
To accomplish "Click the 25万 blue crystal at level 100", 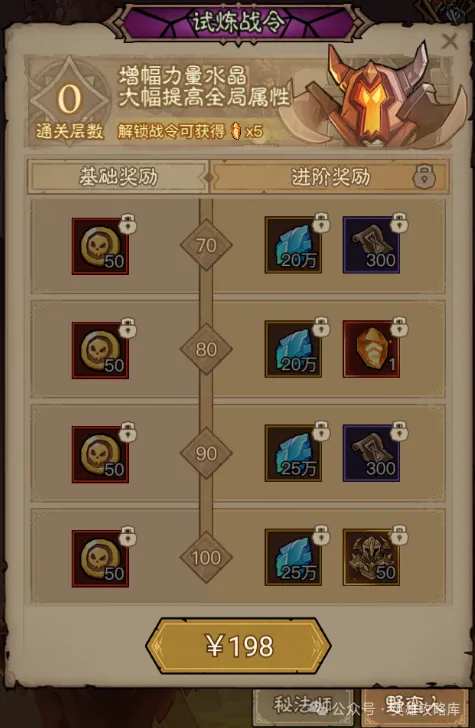I will click(293, 557).
